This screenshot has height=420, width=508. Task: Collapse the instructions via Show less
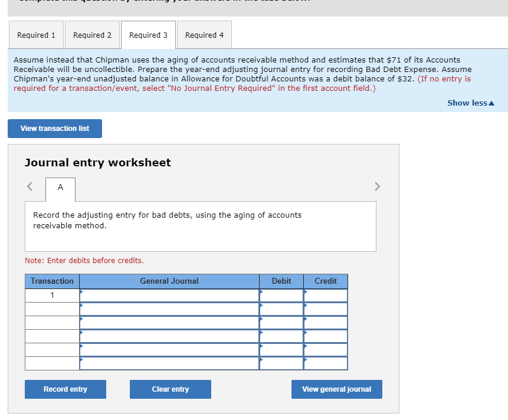tap(470, 103)
